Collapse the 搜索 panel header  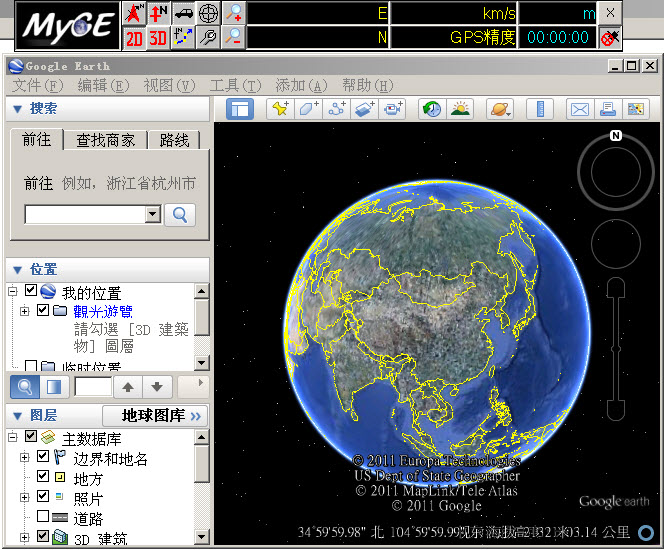[x=17, y=108]
